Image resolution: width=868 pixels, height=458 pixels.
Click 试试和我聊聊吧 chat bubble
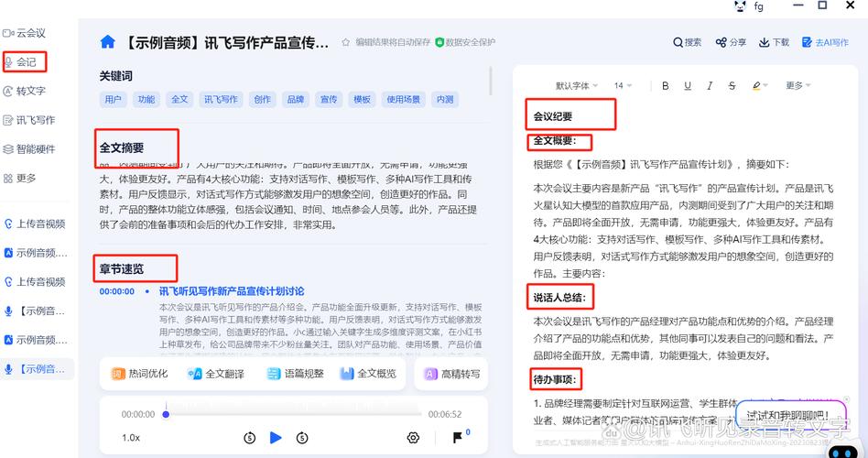[x=791, y=415]
